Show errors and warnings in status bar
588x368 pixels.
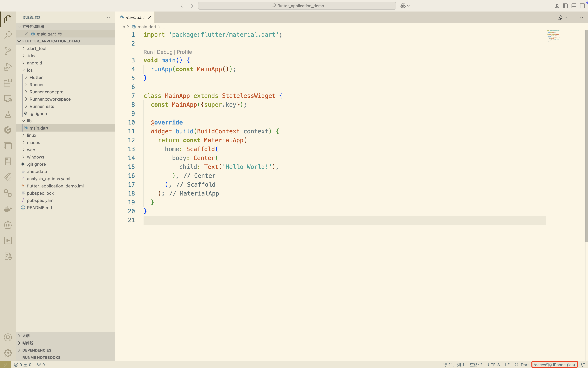[x=23, y=365]
